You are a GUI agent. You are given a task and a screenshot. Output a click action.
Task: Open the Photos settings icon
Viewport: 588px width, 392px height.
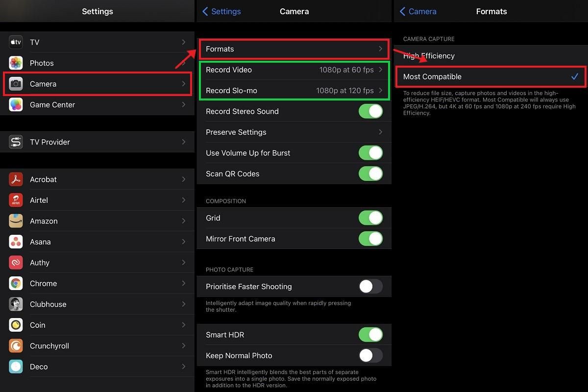(16, 63)
